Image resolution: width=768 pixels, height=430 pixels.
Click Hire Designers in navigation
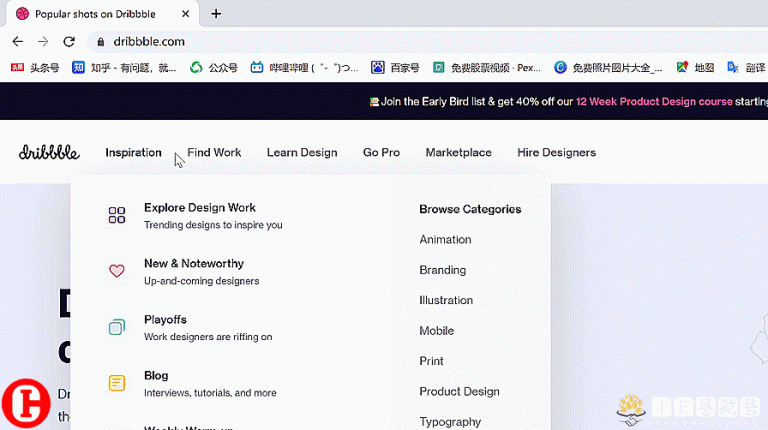tap(556, 152)
